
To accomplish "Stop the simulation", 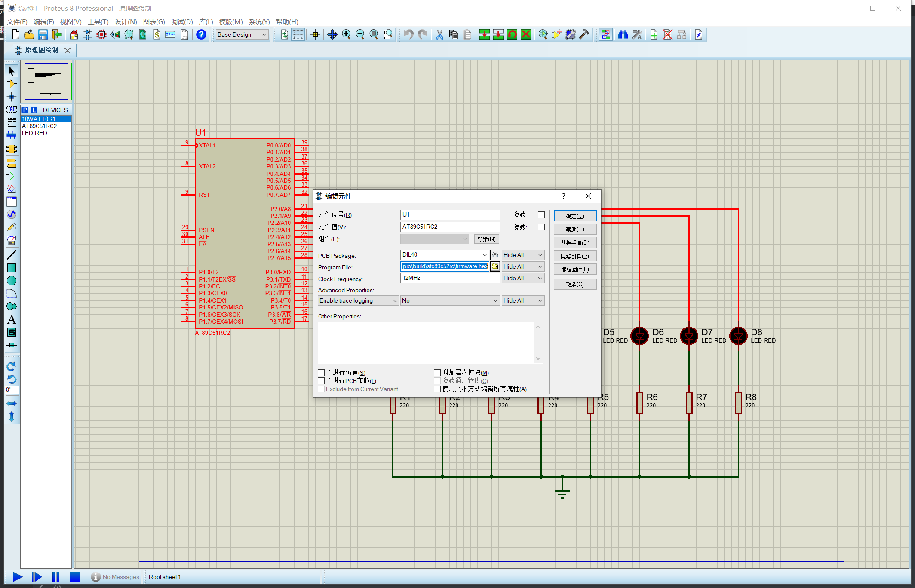I will (75, 577).
